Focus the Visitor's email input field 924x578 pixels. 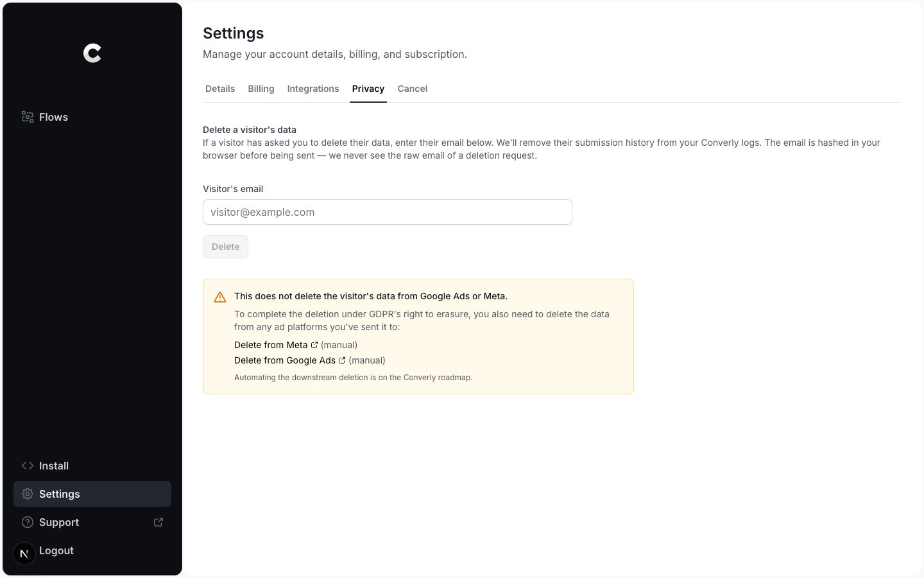[388, 212]
